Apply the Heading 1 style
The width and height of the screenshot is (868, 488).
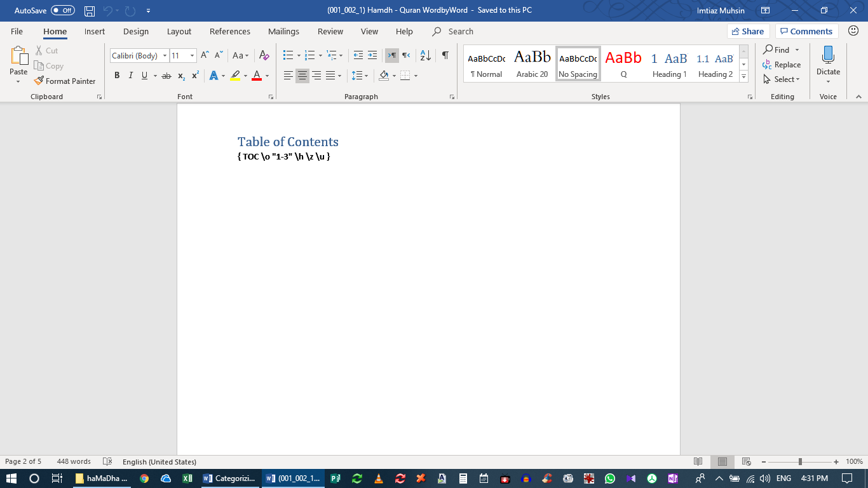click(670, 64)
